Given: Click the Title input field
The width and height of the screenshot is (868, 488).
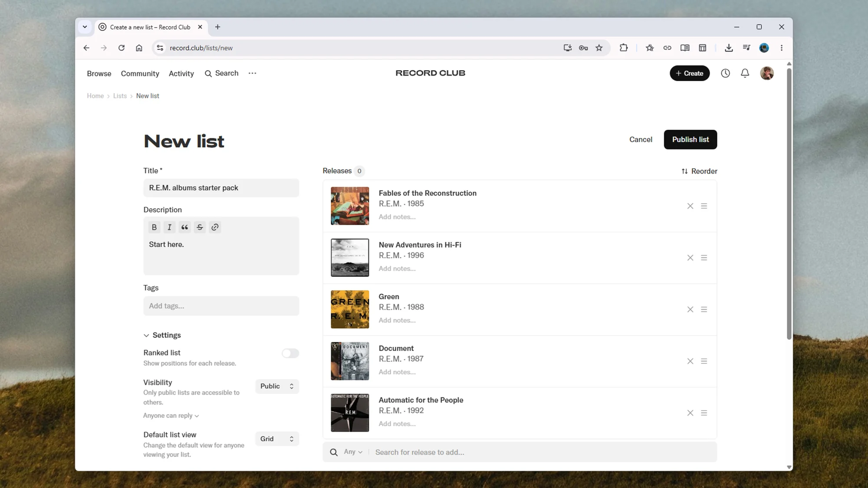Looking at the screenshot, I should coord(221,188).
